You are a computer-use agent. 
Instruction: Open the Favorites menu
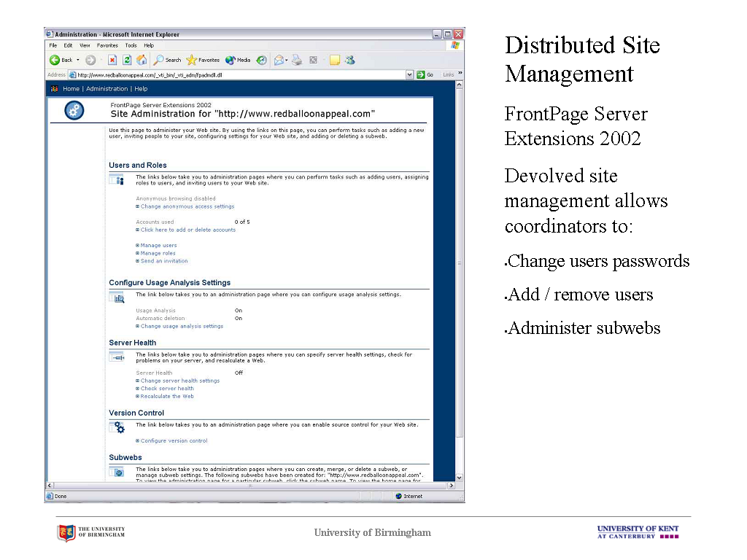click(x=107, y=46)
